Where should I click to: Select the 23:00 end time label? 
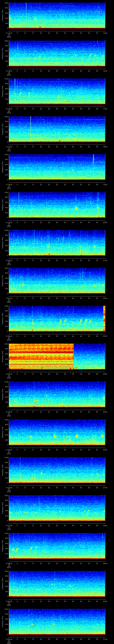coord(105,336)
